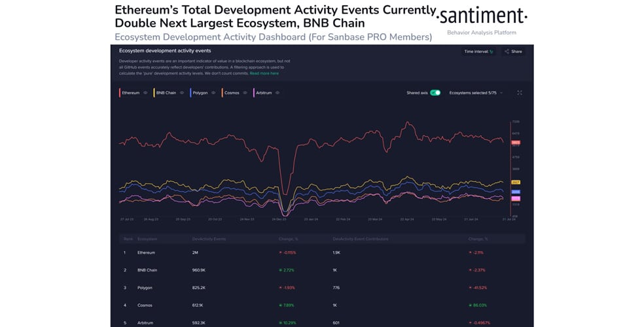Viewport: 644px width, 327px height.
Task: Click the 2M events value for Ethereum
Action: (x=194, y=252)
